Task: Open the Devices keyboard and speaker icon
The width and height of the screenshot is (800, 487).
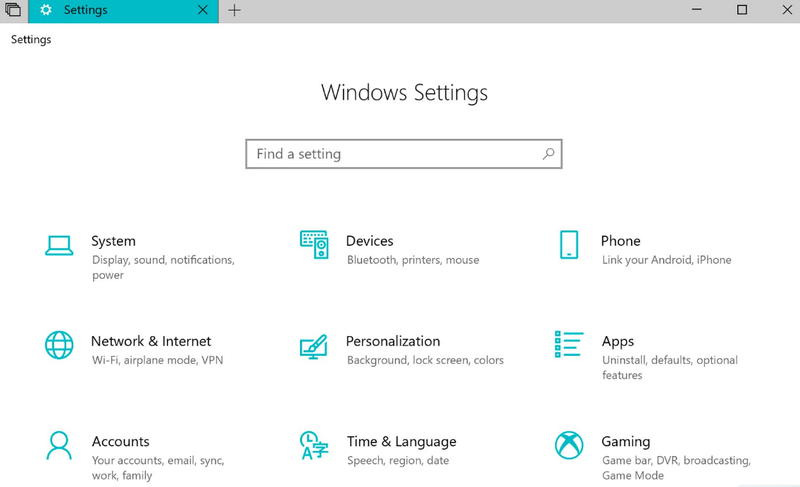Action: (314, 245)
